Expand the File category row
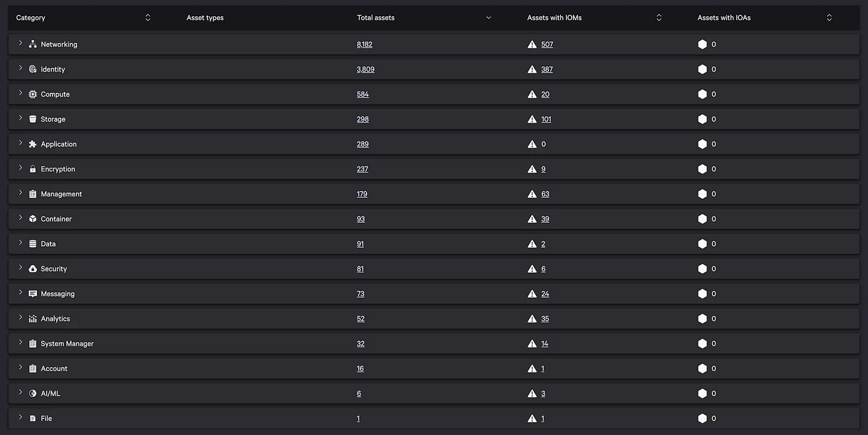 point(21,418)
